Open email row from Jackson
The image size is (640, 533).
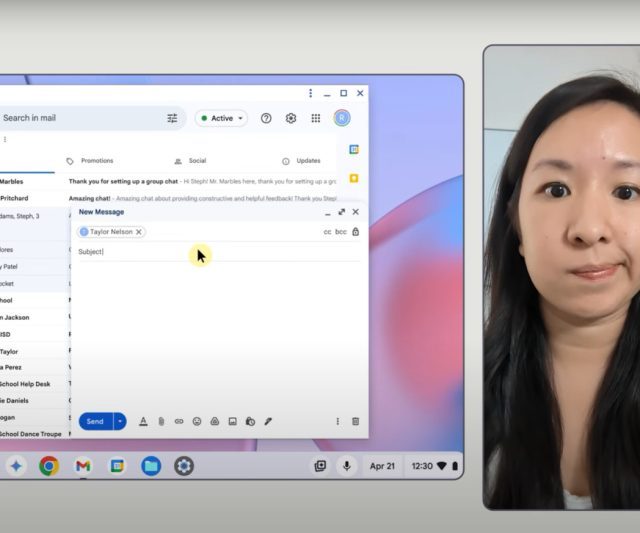point(35,318)
